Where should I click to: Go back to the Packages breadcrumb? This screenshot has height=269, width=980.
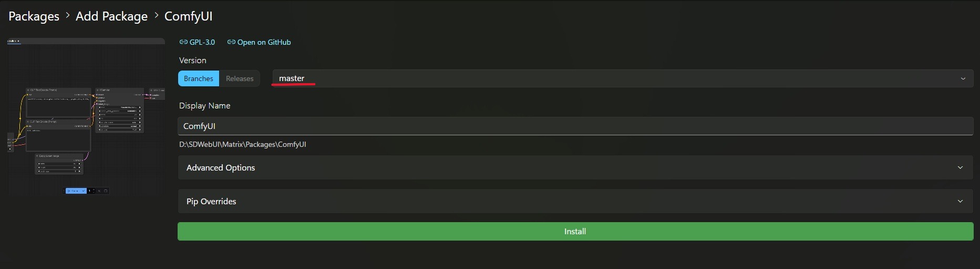point(34,16)
